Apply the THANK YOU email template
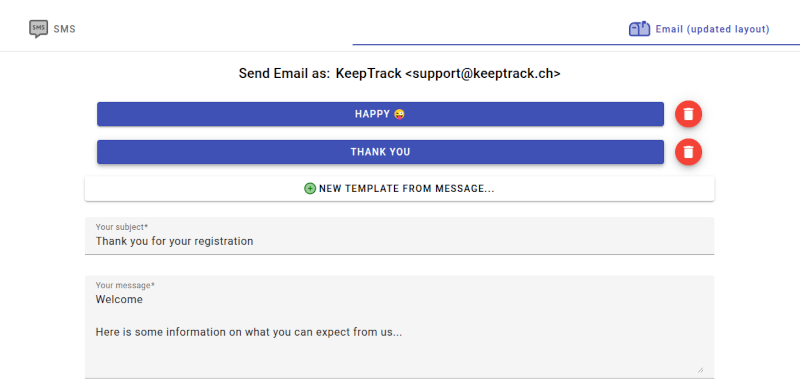Image resolution: width=800 pixels, height=388 pixels. [380, 152]
